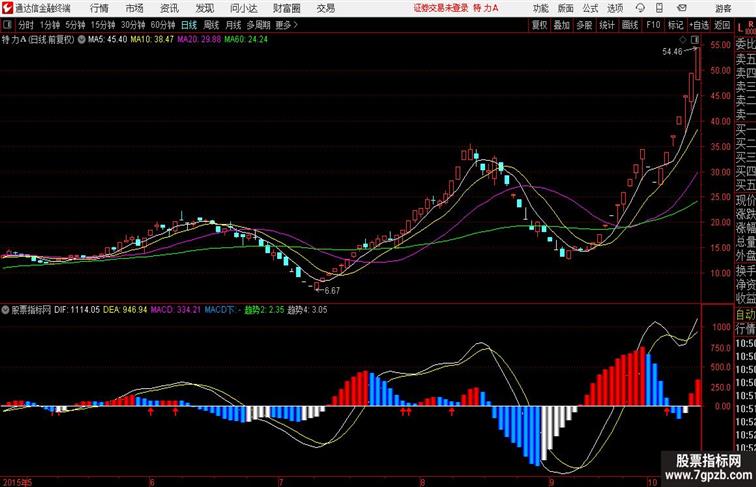Switch to the 周线 weekly tab

(x=211, y=25)
